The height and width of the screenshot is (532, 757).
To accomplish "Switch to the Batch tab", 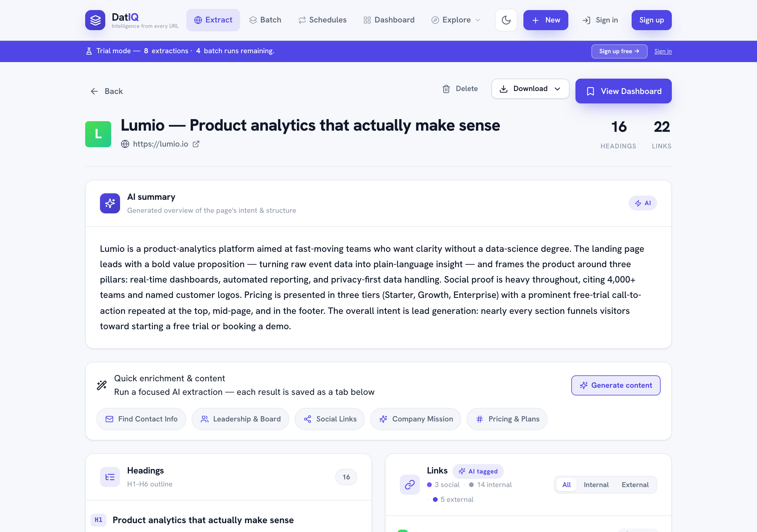I will point(265,20).
